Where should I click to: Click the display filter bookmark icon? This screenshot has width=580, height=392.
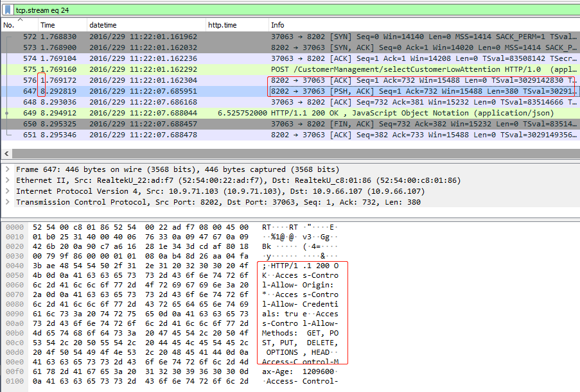(x=7, y=10)
